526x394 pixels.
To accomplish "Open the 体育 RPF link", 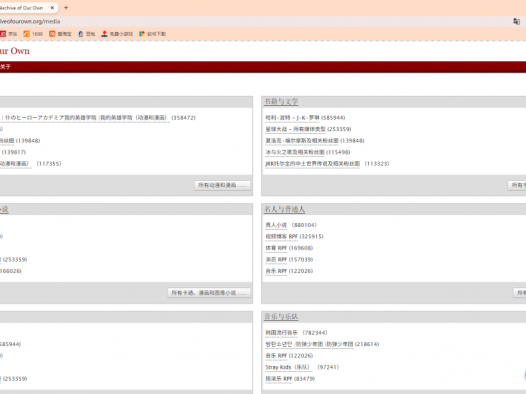I will [x=276, y=248].
